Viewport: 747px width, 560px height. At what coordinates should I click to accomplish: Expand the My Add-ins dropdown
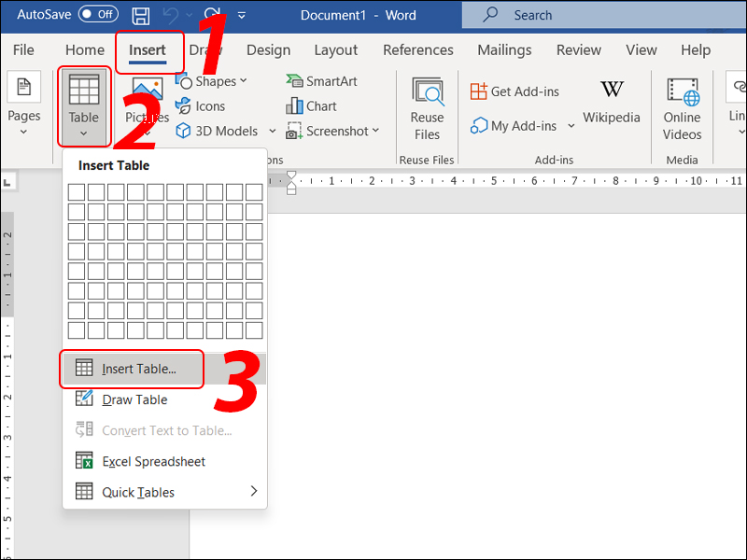(564, 126)
